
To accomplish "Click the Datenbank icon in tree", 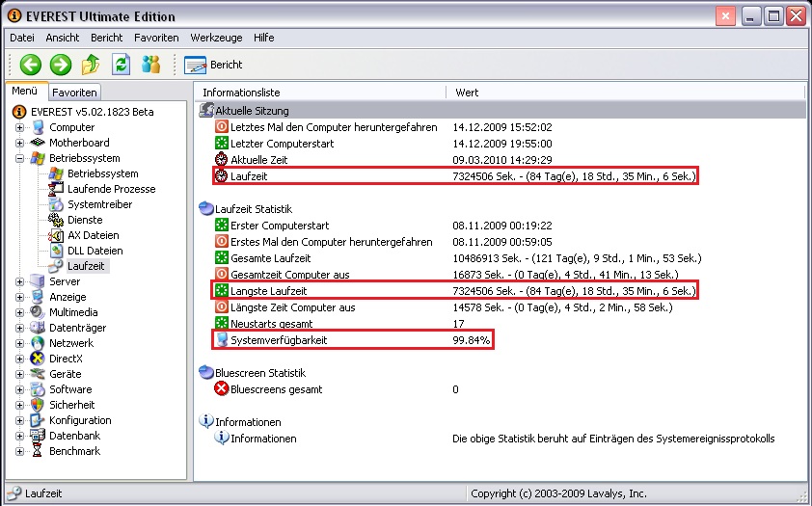I will (x=38, y=437).
